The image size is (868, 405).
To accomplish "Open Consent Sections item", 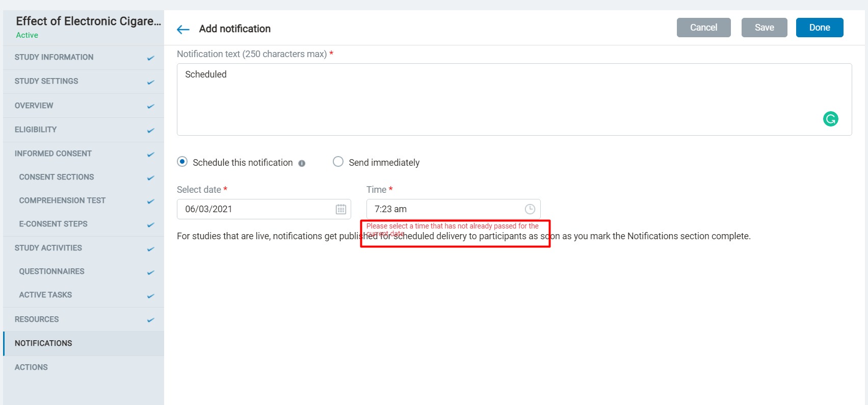I will click(84, 177).
